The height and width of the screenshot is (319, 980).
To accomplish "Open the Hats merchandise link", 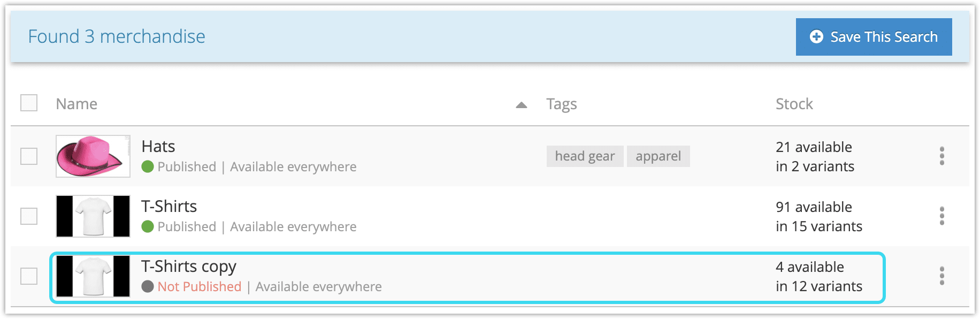I will pyautogui.click(x=158, y=146).
